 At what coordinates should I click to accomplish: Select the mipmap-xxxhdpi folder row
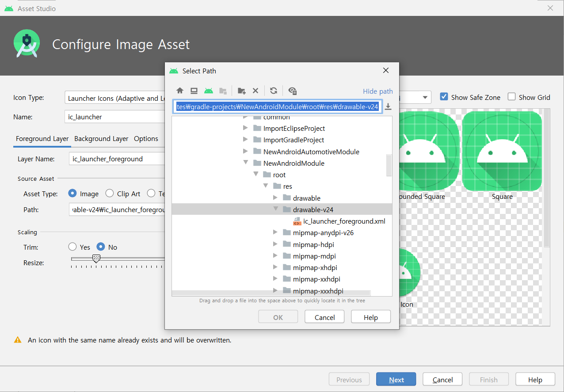point(282,291)
